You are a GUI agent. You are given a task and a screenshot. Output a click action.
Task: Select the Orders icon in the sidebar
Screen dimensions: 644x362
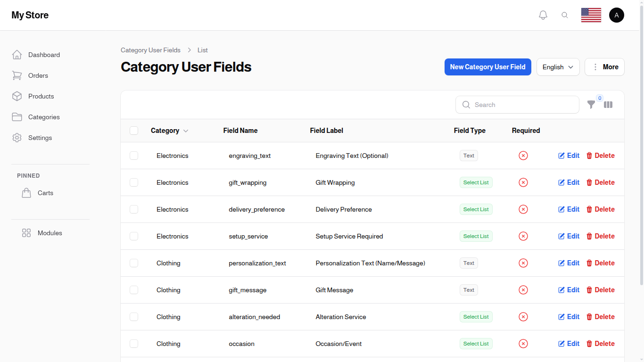17,75
